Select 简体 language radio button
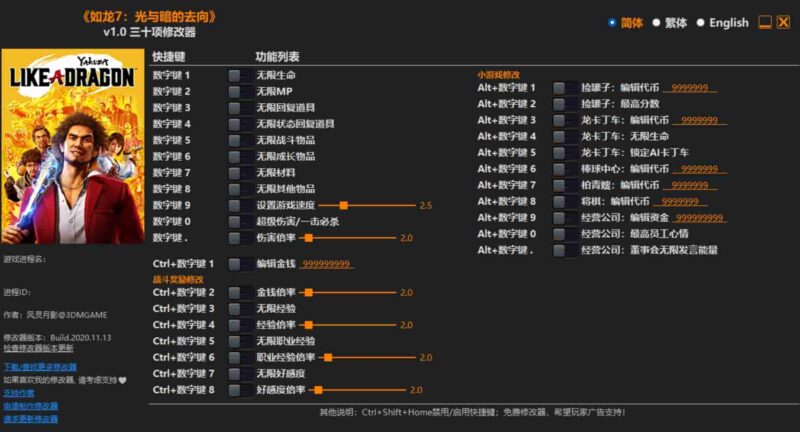The width and height of the screenshot is (800, 432). 612,23
